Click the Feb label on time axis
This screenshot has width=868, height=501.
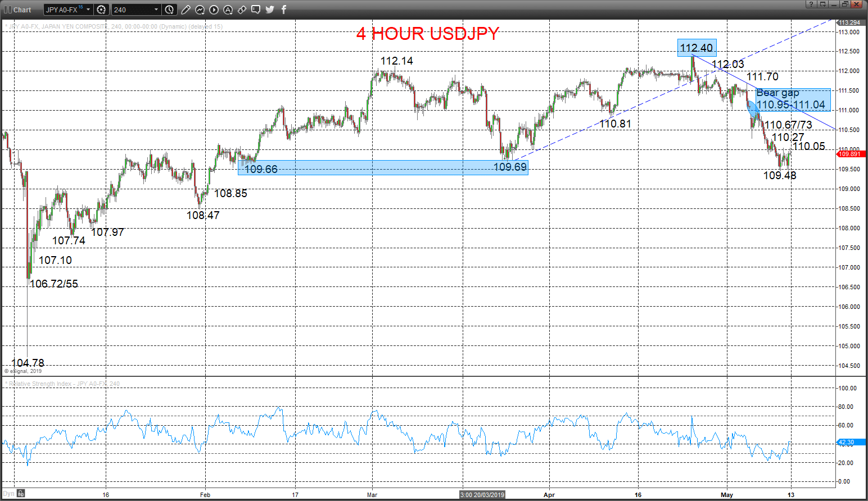[205, 495]
